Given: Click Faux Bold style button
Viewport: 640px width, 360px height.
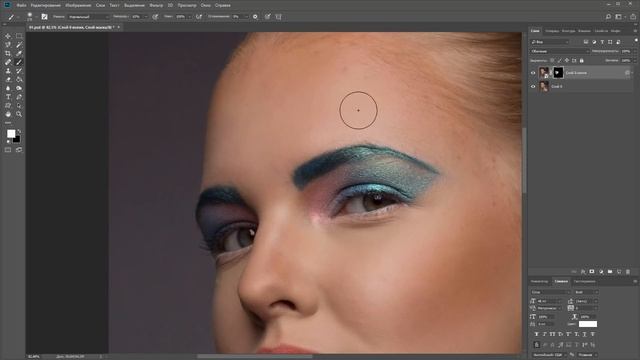Looking at the screenshot, I should [x=536, y=334].
